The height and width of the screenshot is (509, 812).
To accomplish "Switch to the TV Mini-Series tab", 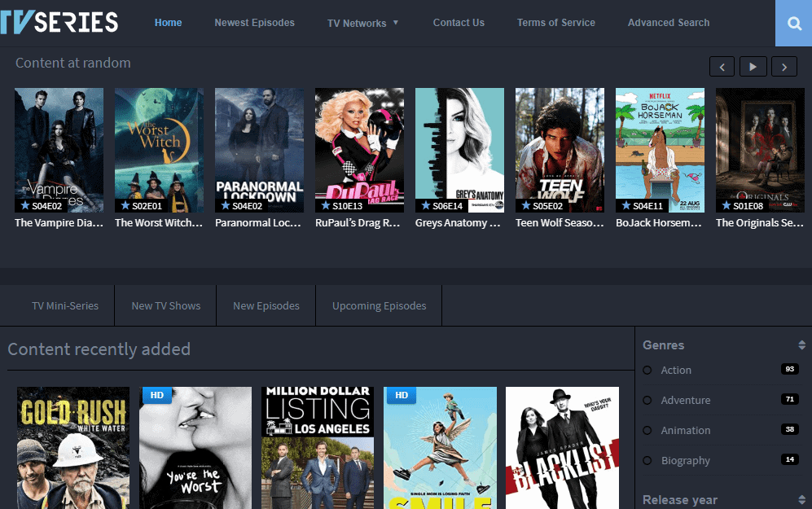I will click(65, 306).
